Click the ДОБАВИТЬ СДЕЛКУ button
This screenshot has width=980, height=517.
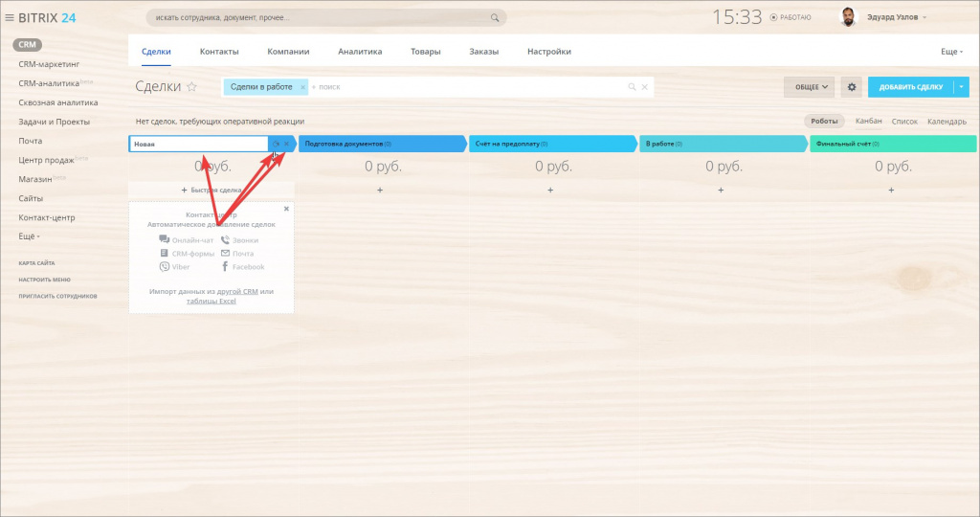point(911,87)
